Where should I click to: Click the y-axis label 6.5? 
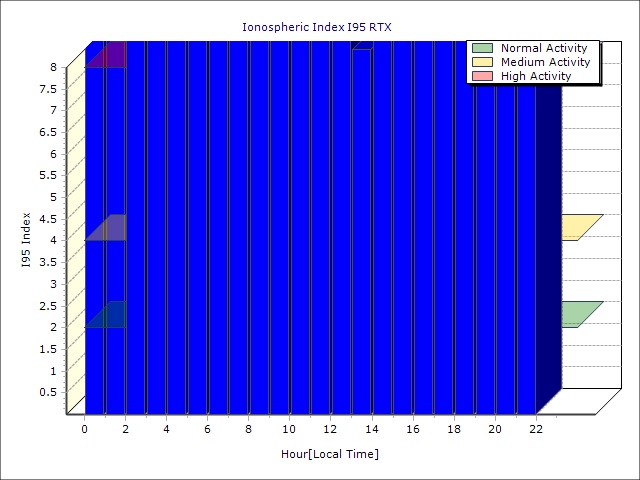point(48,132)
